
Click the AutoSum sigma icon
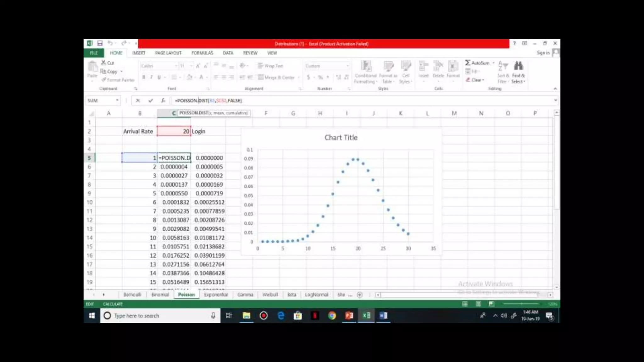pyautogui.click(x=468, y=63)
